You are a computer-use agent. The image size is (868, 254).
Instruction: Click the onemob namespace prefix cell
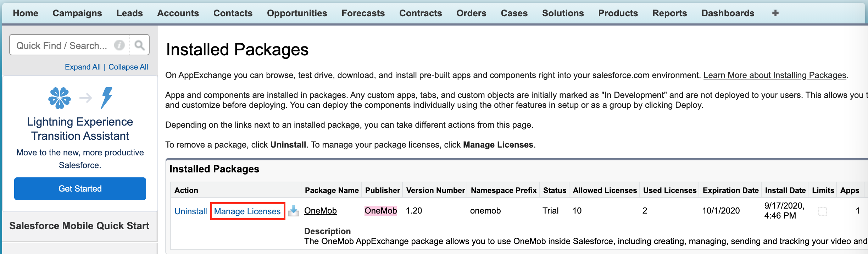coord(485,211)
